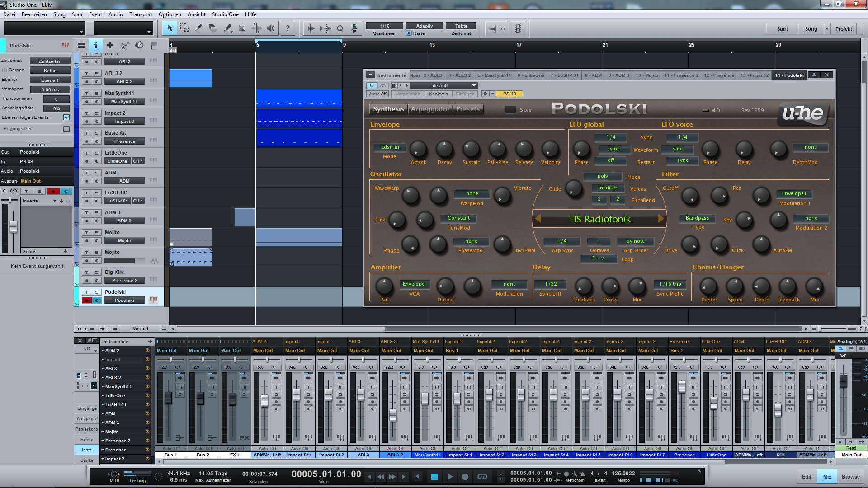Switch to '11 - Presence 2' instrument tab
The image size is (868, 488).
pyautogui.click(x=681, y=75)
